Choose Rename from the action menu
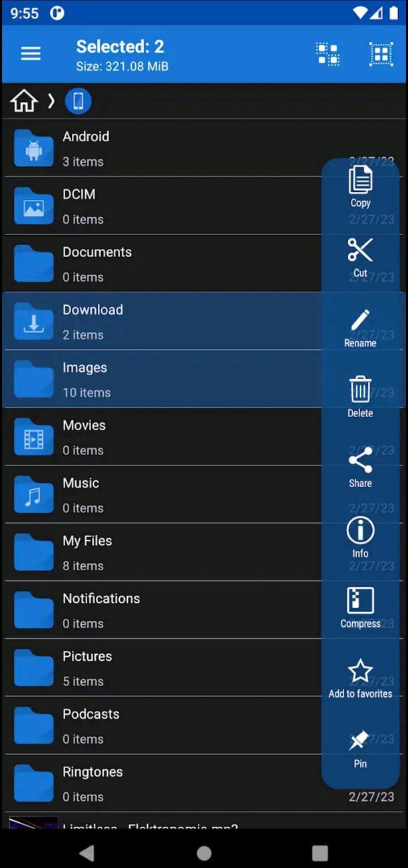The height and width of the screenshot is (868, 408). 360,327
